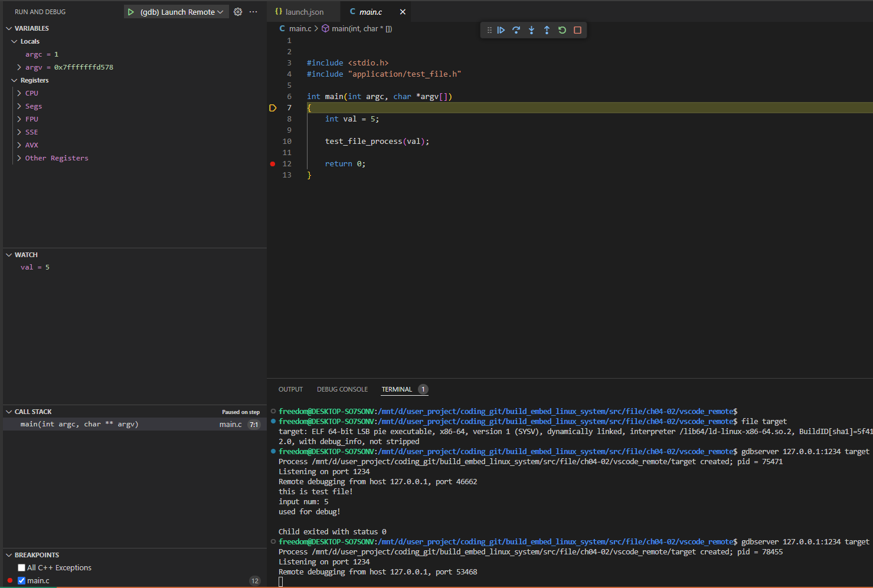
Task: Stop the debug session
Action: coord(578,30)
